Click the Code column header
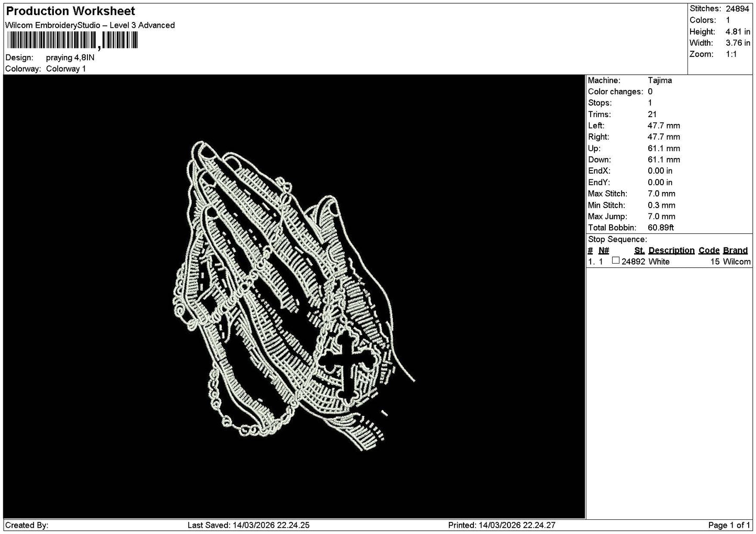 coord(709,251)
